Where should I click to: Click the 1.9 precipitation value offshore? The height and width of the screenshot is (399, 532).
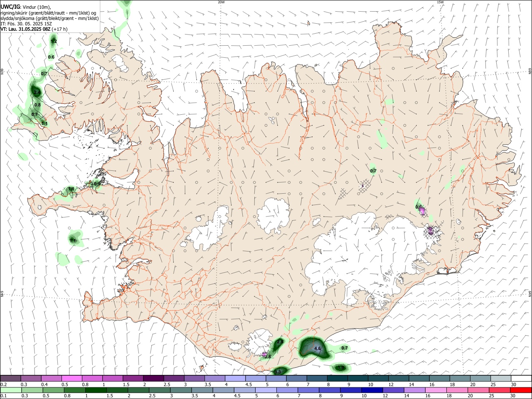coord(341,368)
